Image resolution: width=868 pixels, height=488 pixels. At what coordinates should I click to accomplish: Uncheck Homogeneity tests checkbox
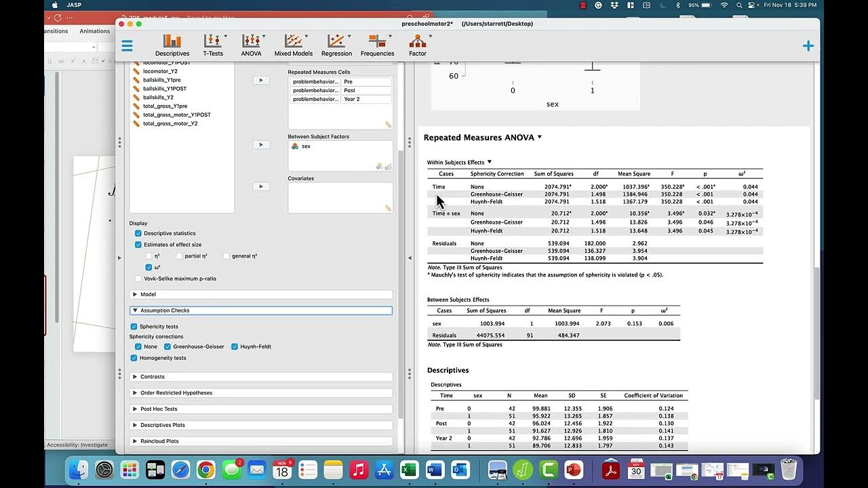pos(134,358)
